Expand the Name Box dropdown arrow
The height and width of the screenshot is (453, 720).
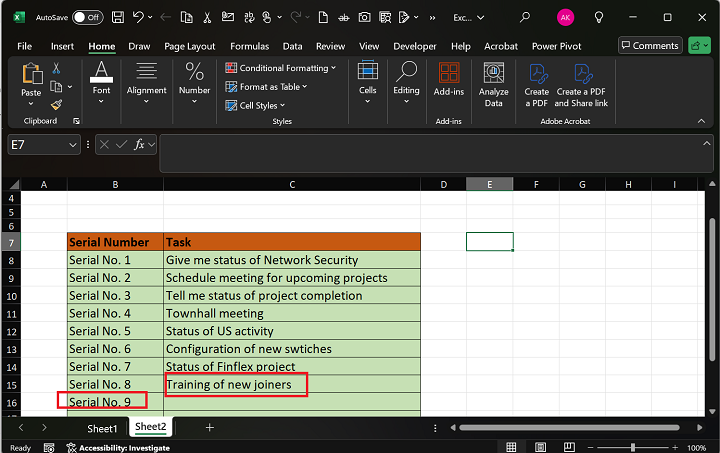pyautogui.click(x=72, y=145)
